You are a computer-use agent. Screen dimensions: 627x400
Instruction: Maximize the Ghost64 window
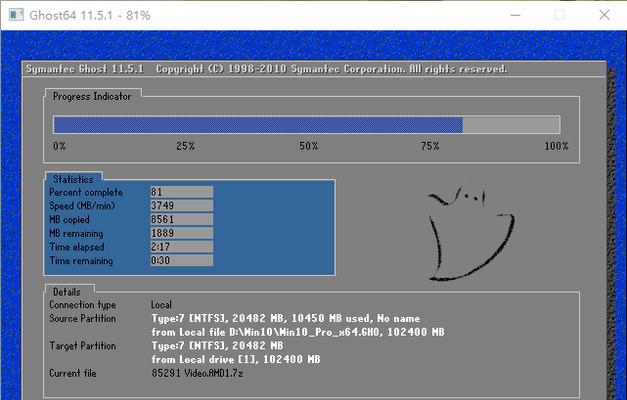(559, 15)
